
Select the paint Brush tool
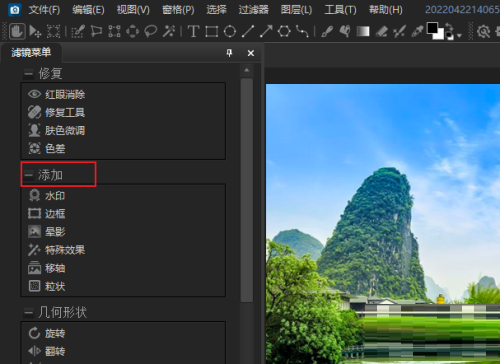pyautogui.click(x=327, y=31)
